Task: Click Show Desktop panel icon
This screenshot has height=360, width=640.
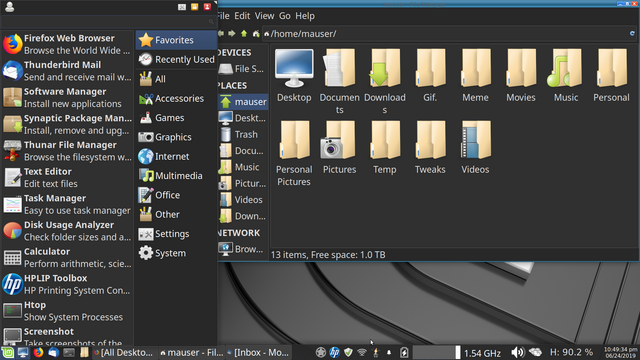Action: pos(23,352)
